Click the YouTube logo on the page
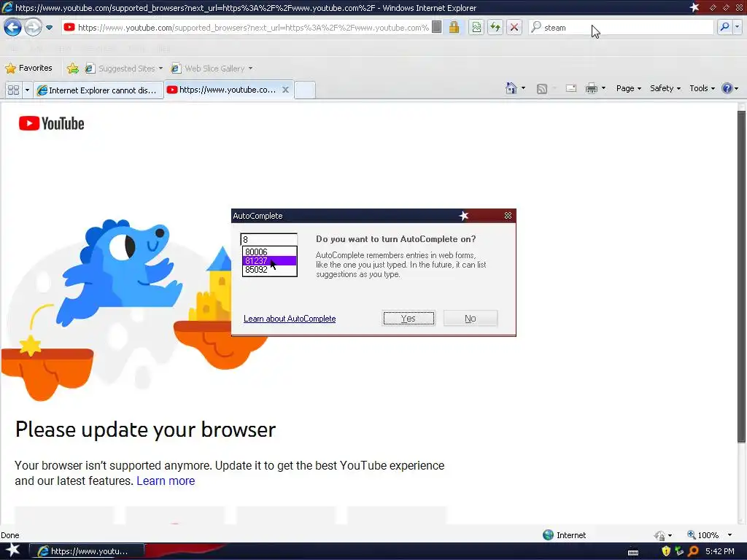Image resolution: width=747 pixels, height=560 pixels. [52, 123]
